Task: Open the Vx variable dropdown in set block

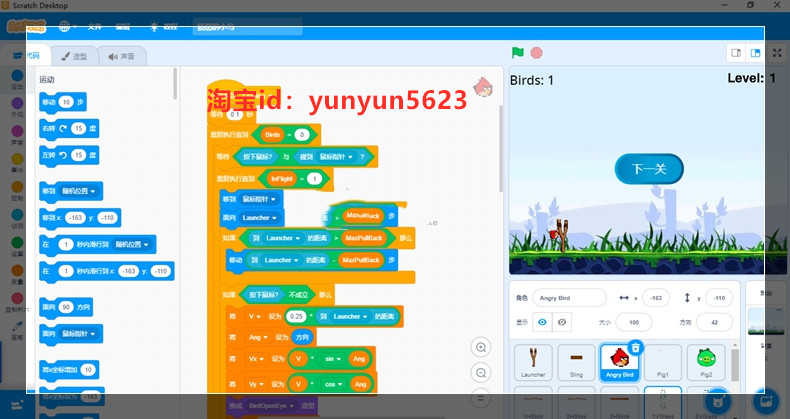Action: tap(256, 359)
